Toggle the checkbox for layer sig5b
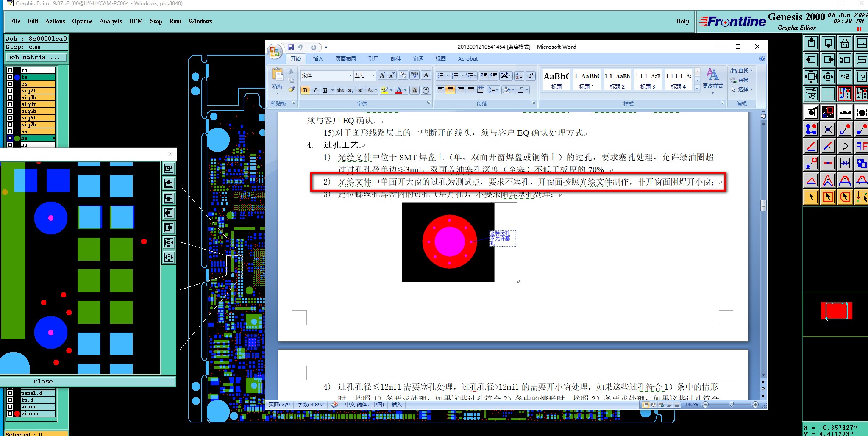868x436 pixels. pos(10,111)
